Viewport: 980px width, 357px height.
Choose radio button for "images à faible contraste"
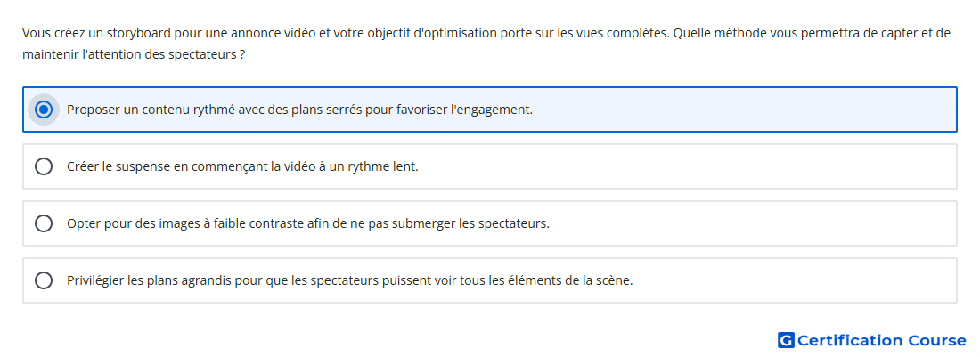pos(44,223)
